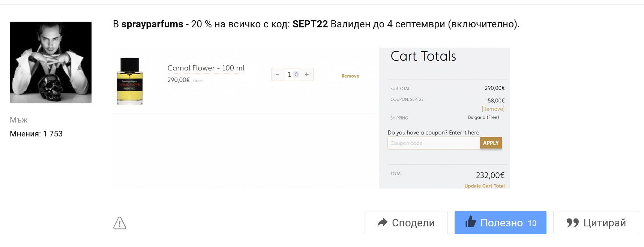Image resolution: width=644 pixels, height=247 pixels.
Task: Open the poster's profile avatar
Action: pos(51,62)
